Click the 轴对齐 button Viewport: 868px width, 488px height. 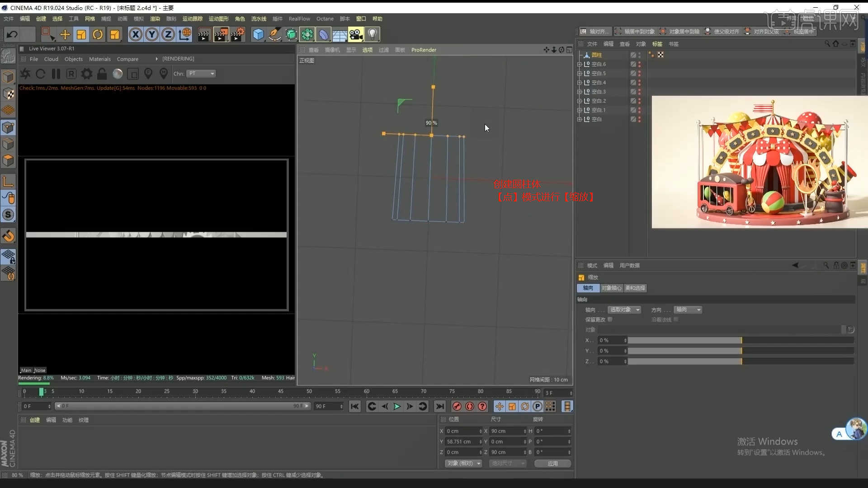pyautogui.click(x=596, y=31)
